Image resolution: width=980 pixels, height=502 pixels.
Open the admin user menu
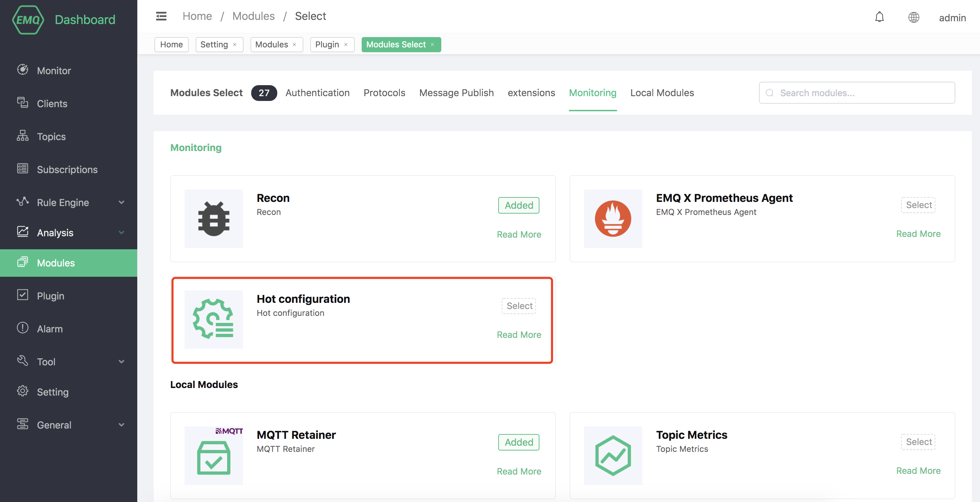pyautogui.click(x=952, y=18)
